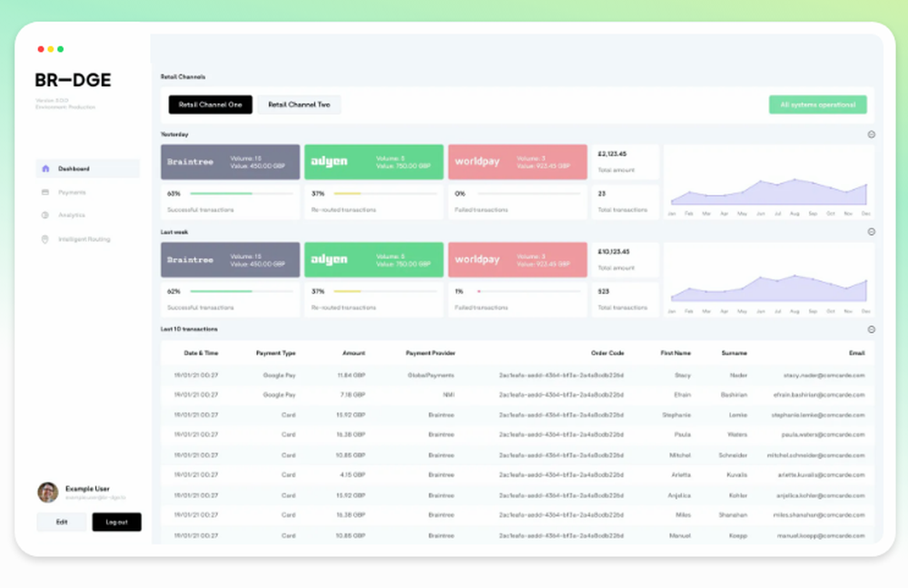
Task: Open Intelligent Routing pin icon
Action: [45, 239]
